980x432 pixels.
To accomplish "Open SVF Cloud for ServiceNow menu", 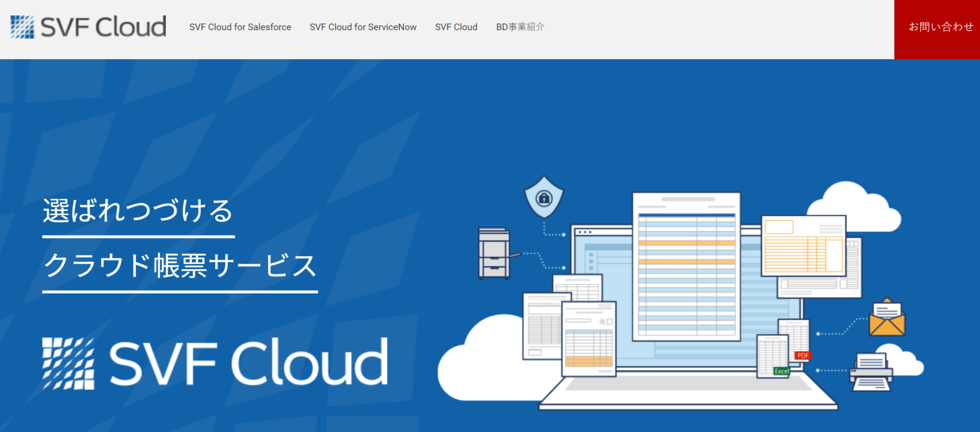I will coord(363,27).
